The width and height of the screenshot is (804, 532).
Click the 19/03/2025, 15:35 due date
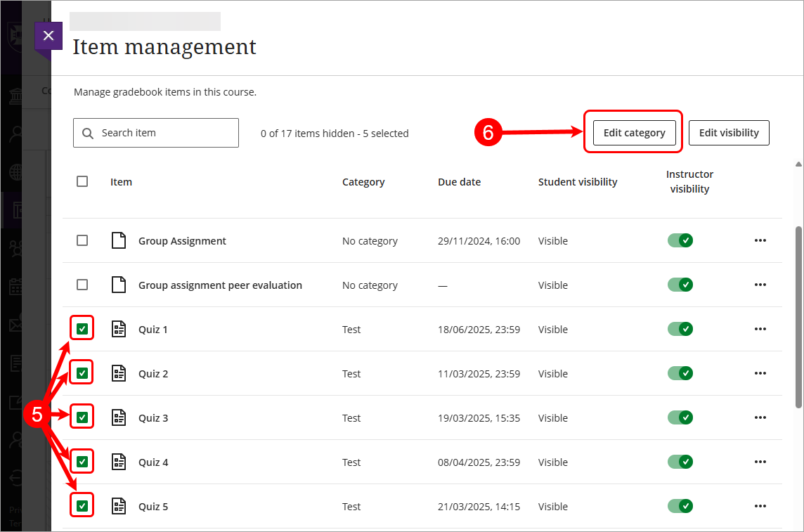pos(479,418)
